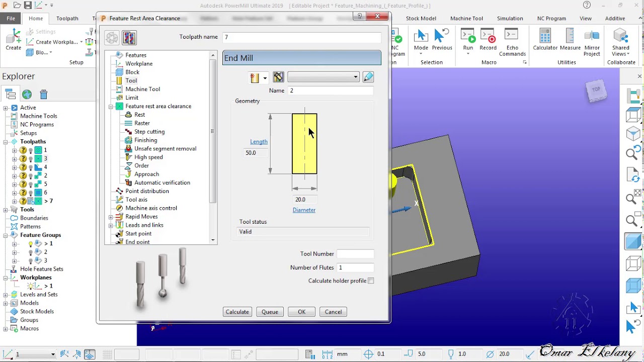Image resolution: width=644 pixels, height=362 pixels.
Task: Click Echo Commands icon
Action: click(512, 42)
